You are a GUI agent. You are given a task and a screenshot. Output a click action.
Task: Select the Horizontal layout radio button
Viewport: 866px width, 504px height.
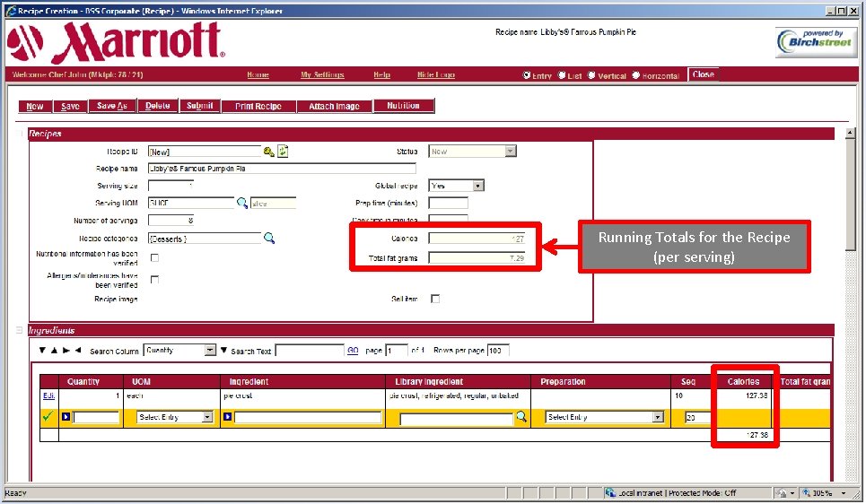pos(635,75)
